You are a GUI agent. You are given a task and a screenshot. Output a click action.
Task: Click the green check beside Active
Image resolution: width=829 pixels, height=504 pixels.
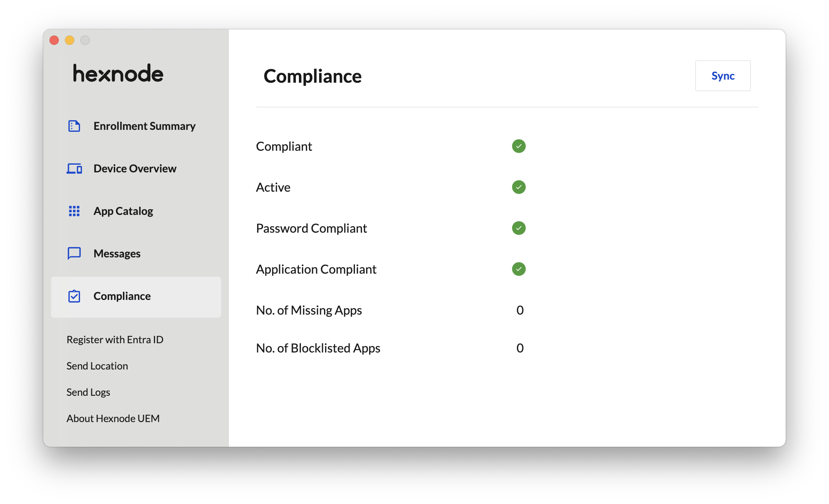519,187
